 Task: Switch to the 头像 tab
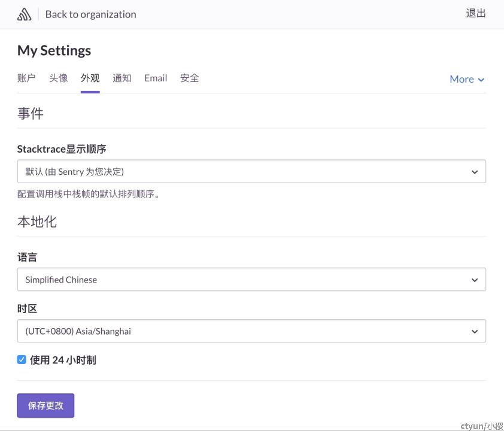pyautogui.click(x=58, y=78)
